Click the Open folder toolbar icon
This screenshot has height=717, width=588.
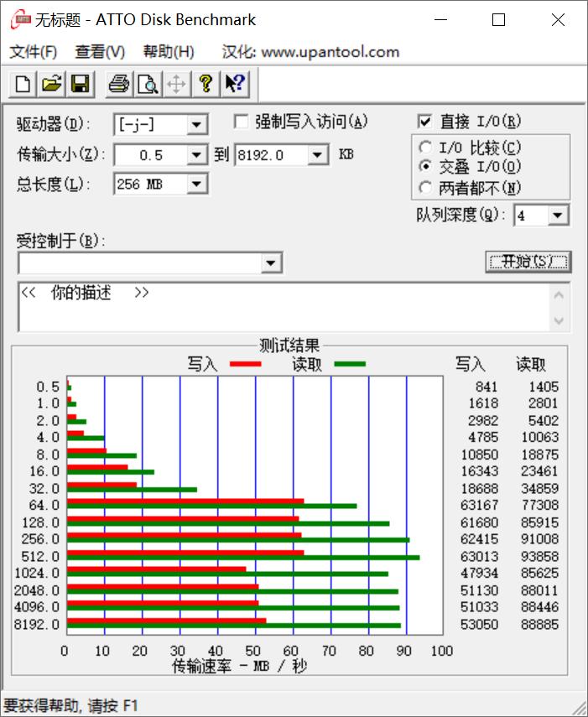pos(52,84)
